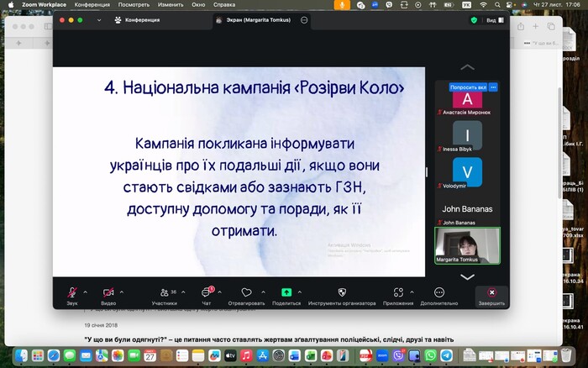Click the green Поделиться share screen icon
The image size is (588, 368).
coord(286,292)
